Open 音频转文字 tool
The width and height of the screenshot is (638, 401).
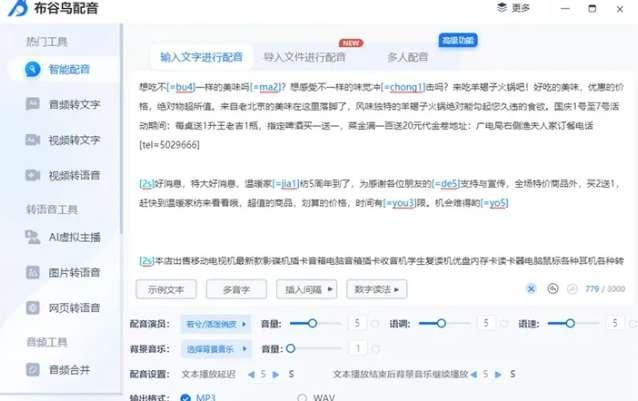[63, 105]
